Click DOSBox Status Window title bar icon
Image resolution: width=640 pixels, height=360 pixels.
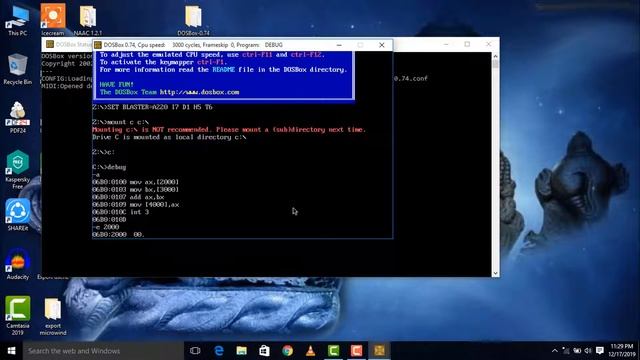click(50, 44)
